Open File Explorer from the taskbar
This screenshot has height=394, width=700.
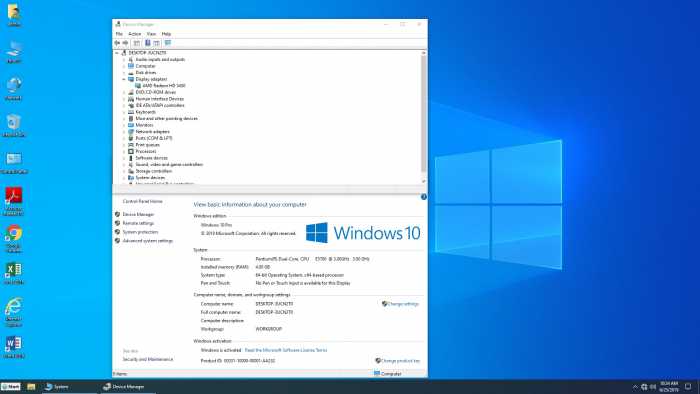(31, 386)
